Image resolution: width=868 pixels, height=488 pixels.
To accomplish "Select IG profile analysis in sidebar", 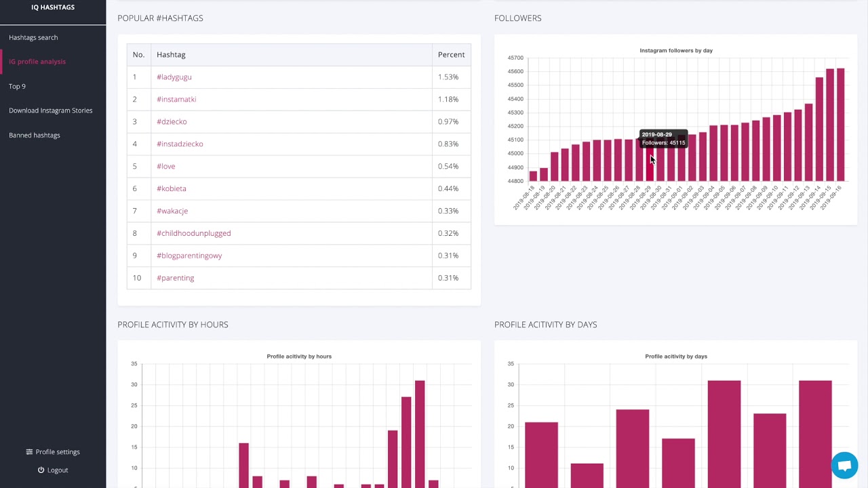I will point(37,62).
